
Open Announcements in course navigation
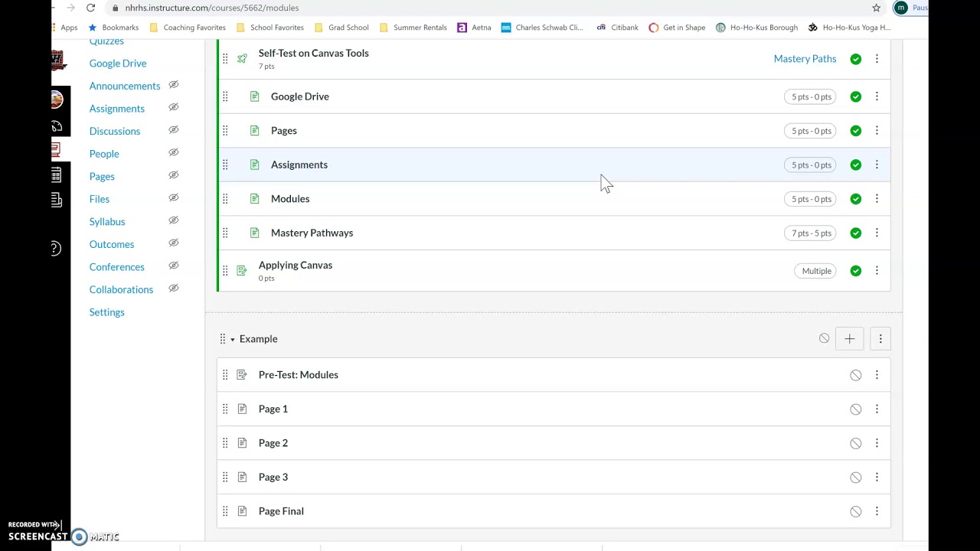coord(125,86)
